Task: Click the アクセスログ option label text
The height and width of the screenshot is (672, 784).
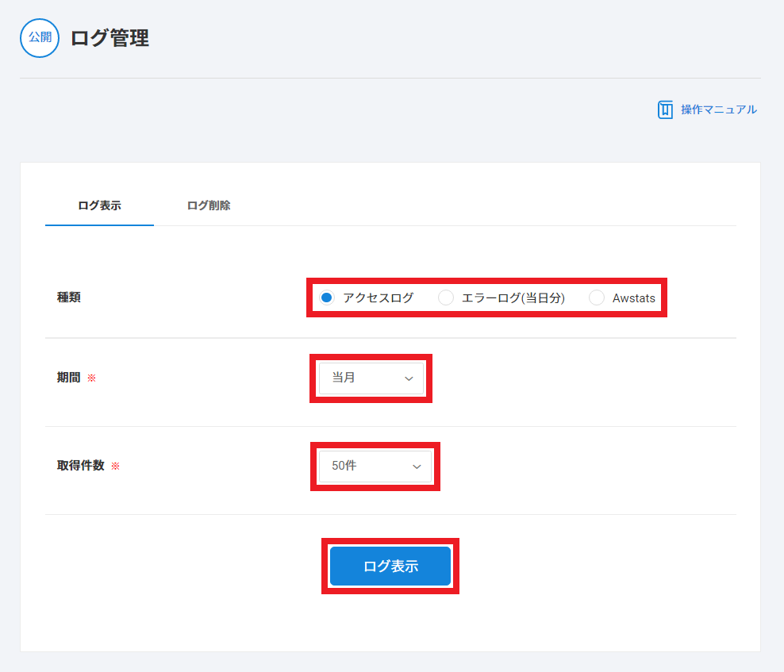Action: tap(378, 298)
